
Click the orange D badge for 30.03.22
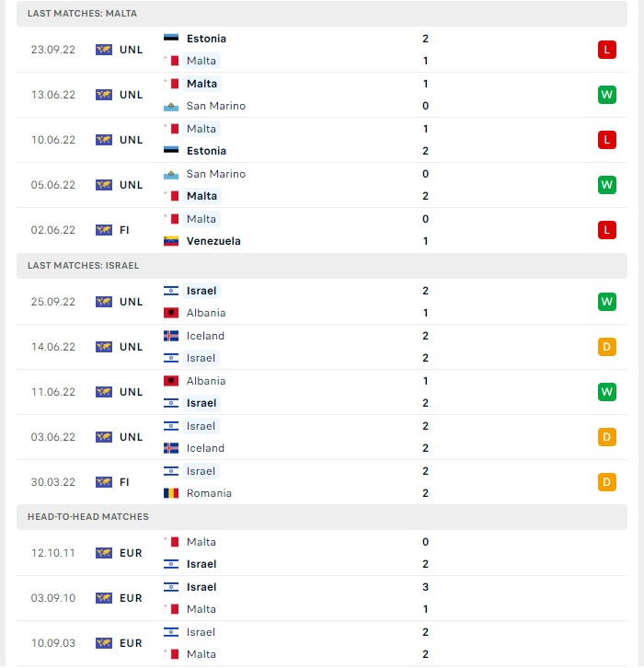606,482
